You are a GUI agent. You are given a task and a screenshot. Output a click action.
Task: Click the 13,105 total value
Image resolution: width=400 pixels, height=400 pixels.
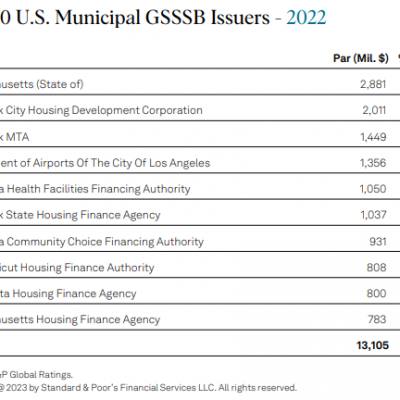pos(373,345)
